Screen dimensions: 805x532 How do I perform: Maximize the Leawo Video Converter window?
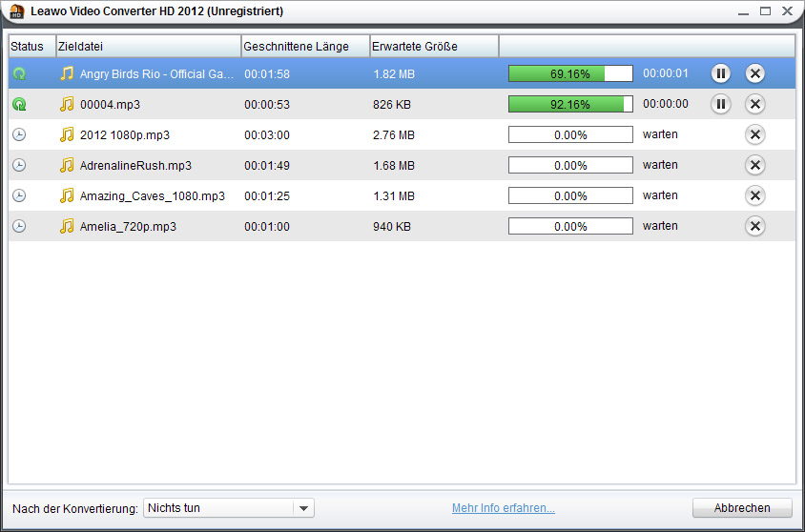(765, 11)
